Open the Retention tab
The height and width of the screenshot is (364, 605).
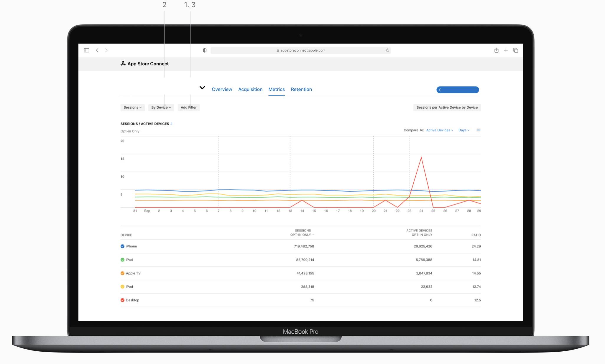[301, 89]
